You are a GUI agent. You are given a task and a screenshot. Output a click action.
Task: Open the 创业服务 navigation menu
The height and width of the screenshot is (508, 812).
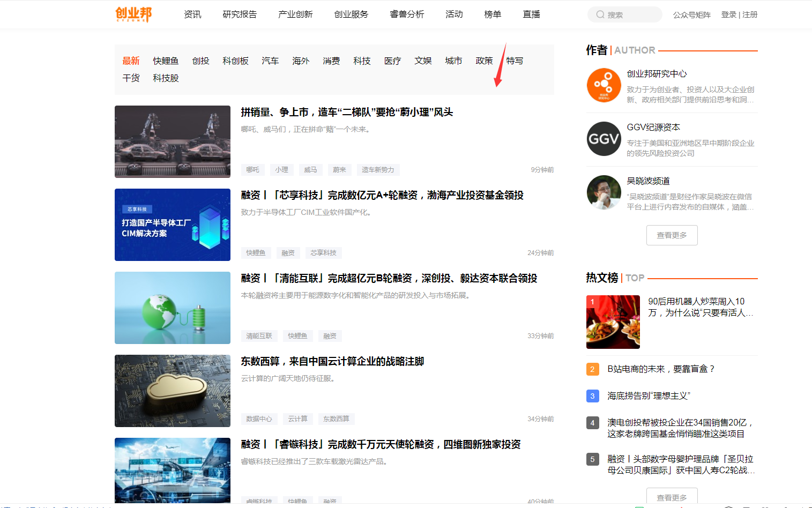pos(351,14)
